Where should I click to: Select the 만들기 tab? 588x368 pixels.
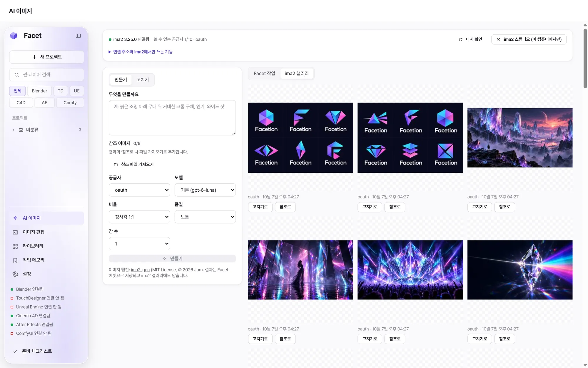pyautogui.click(x=121, y=79)
